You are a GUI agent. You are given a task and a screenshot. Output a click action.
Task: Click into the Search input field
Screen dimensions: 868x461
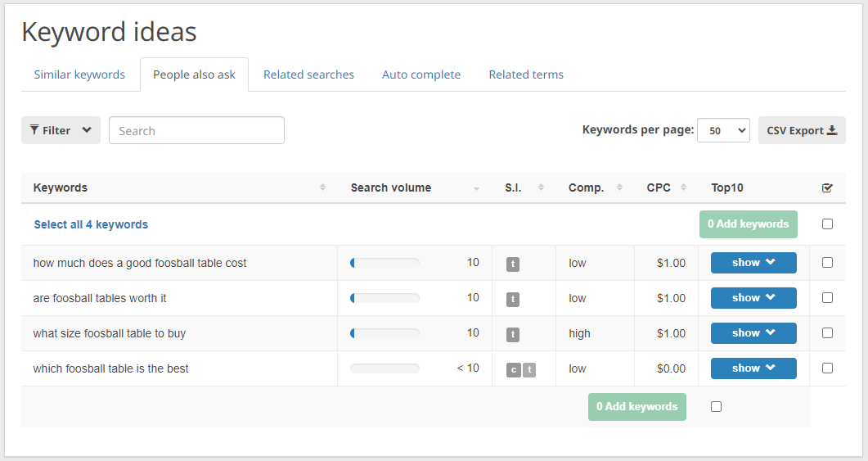click(x=196, y=130)
